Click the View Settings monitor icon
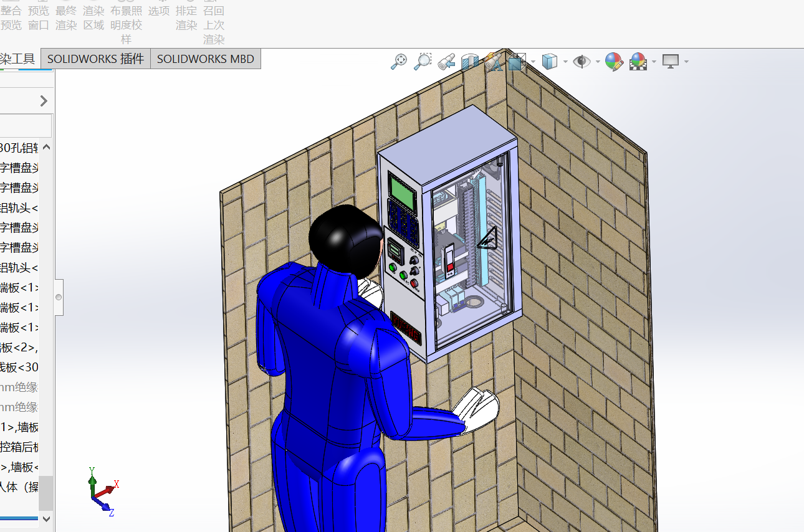Screen dimensions: 804x532 671,61
